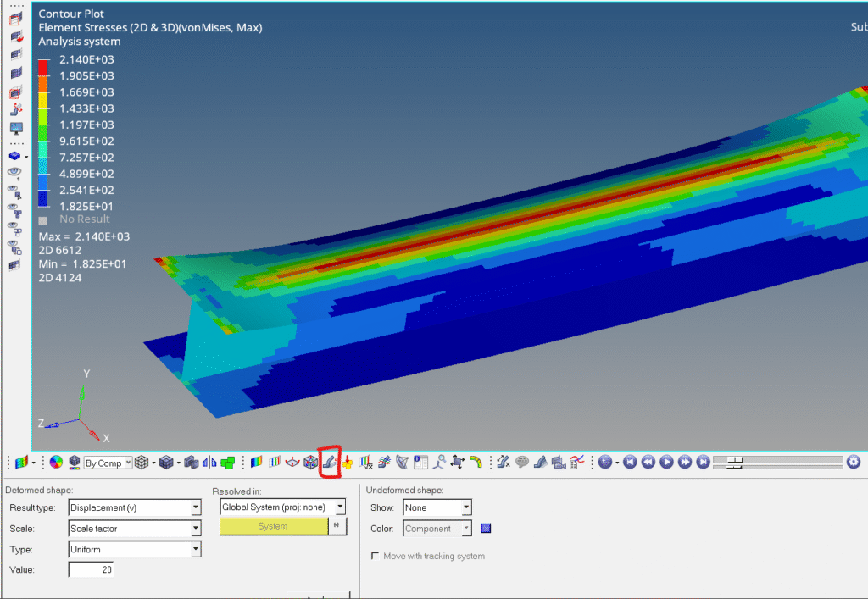Click the Deformed shape icon highlighted in red
Viewport: 868px width, 599px height.
330,463
